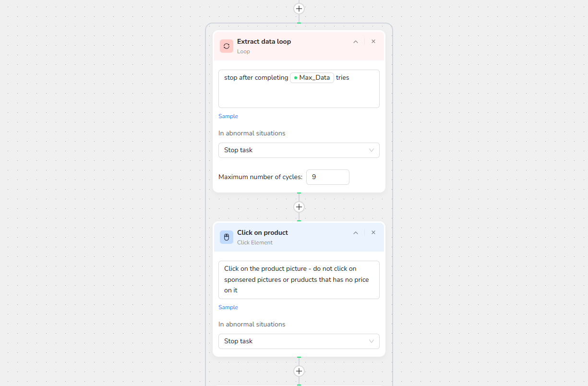Select the Extract data loop title
Viewport: 588px width, 386px height.
coord(264,42)
